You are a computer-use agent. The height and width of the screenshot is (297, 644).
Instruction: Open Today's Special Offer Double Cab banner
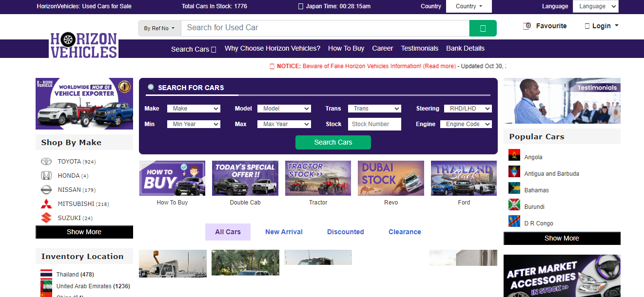(x=245, y=178)
